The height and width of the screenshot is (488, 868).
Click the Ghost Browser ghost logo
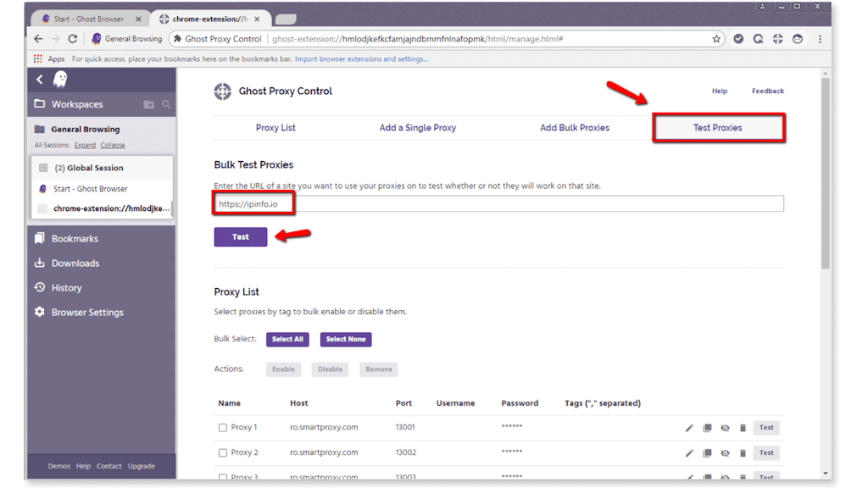60,80
